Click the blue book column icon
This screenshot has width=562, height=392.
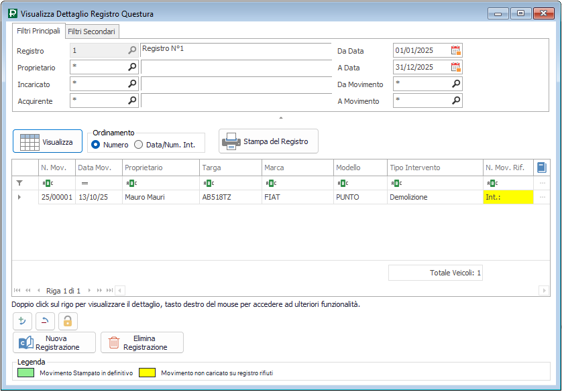(x=542, y=168)
